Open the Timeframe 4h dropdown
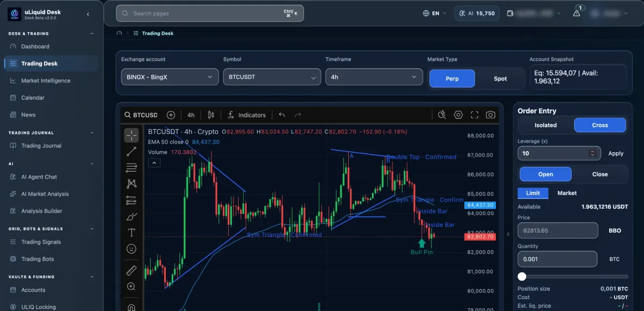This screenshot has height=311, width=644. [374, 77]
